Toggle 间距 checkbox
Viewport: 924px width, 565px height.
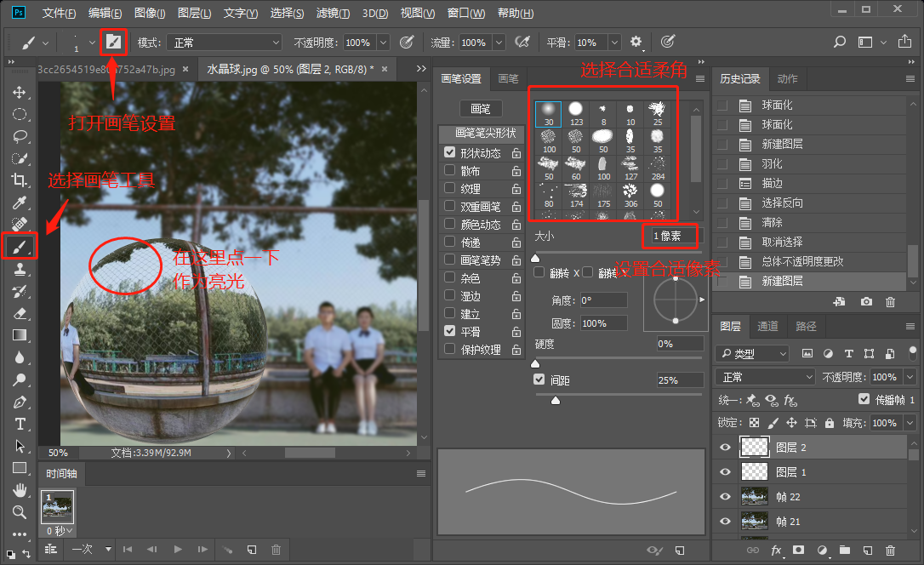[539, 379]
